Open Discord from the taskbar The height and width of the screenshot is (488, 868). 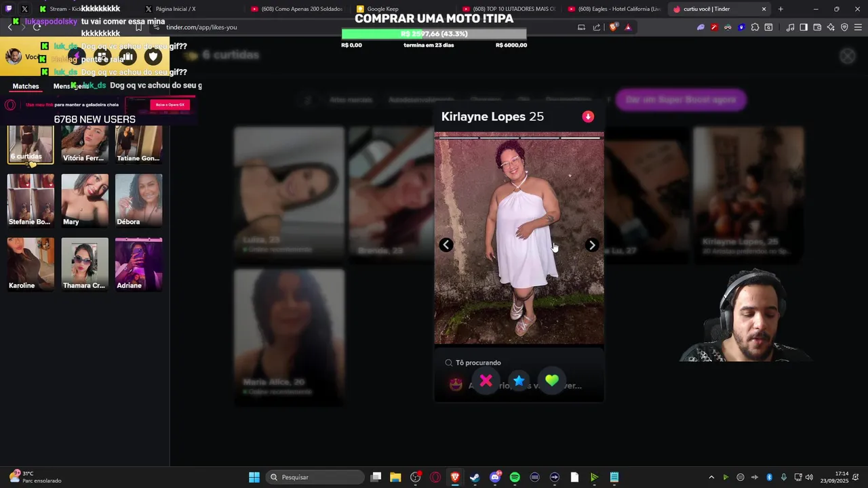495,477
